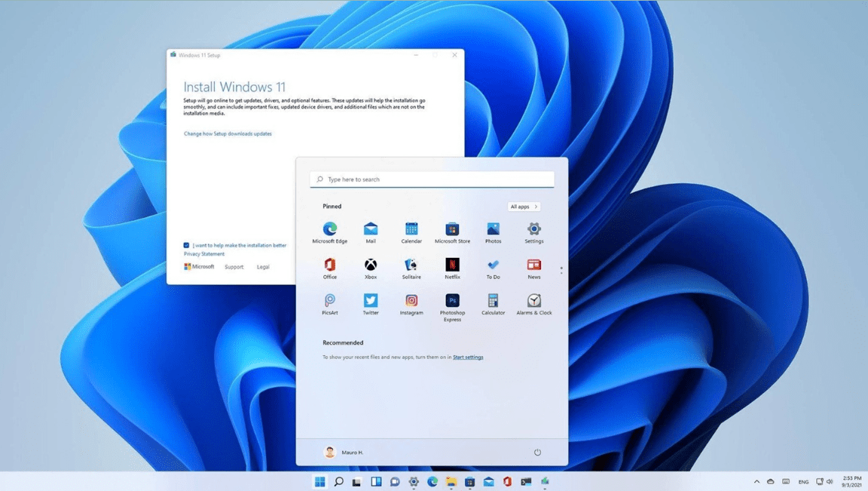Open the To Do pinned app
Image resolution: width=868 pixels, height=491 pixels.
494,269
